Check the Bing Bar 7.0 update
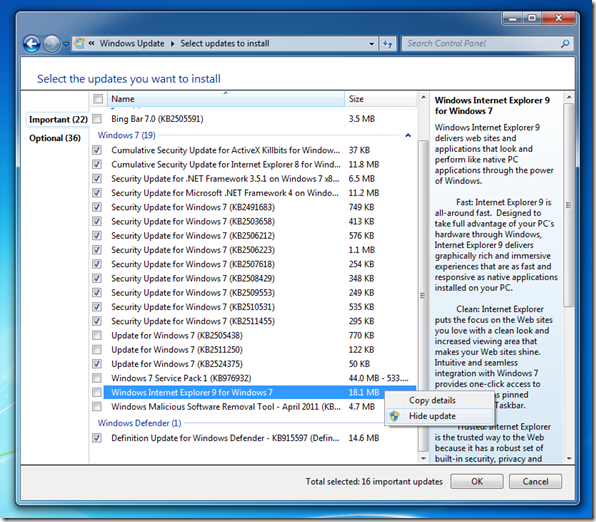Screen dimensions: 596x522 97,119
